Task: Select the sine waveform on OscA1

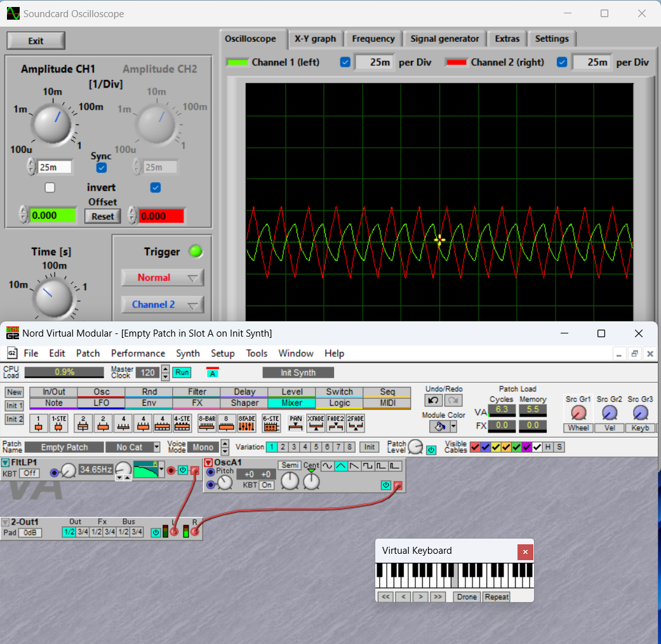Action: [x=327, y=466]
